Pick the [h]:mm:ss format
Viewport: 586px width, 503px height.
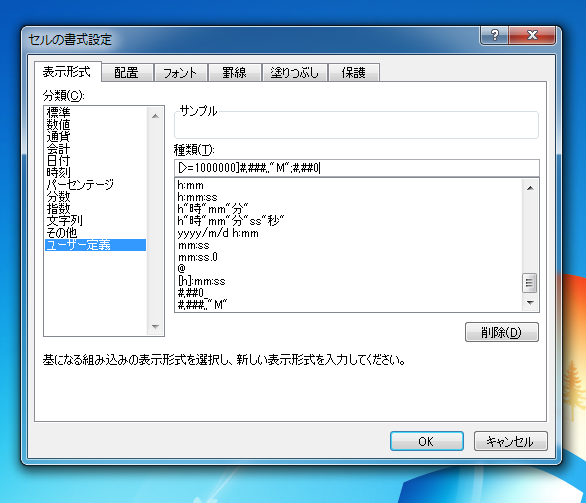tap(349, 281)
